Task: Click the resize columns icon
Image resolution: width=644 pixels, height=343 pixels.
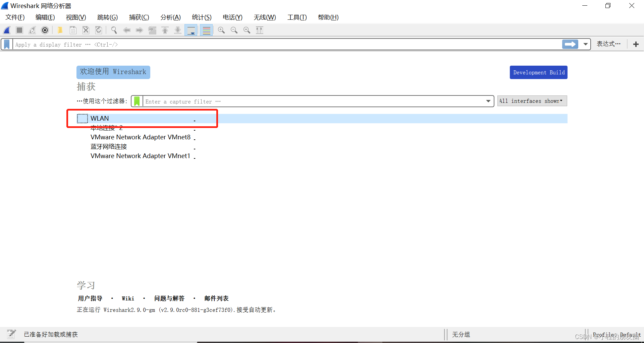Action: (260, 30)
